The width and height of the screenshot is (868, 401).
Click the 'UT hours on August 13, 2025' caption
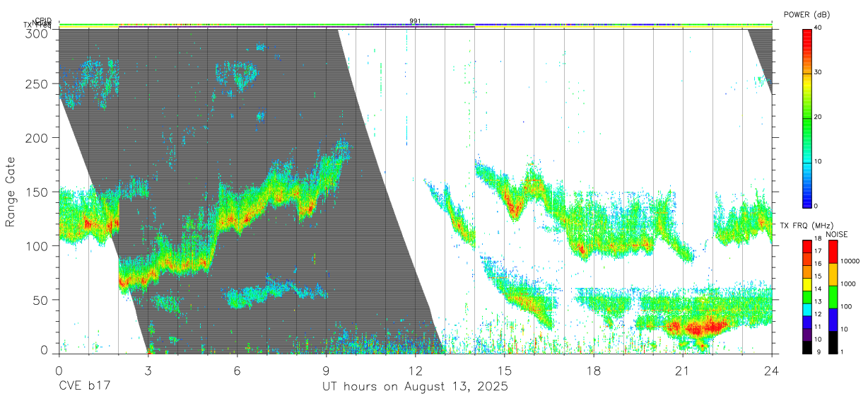coord(416,387)
